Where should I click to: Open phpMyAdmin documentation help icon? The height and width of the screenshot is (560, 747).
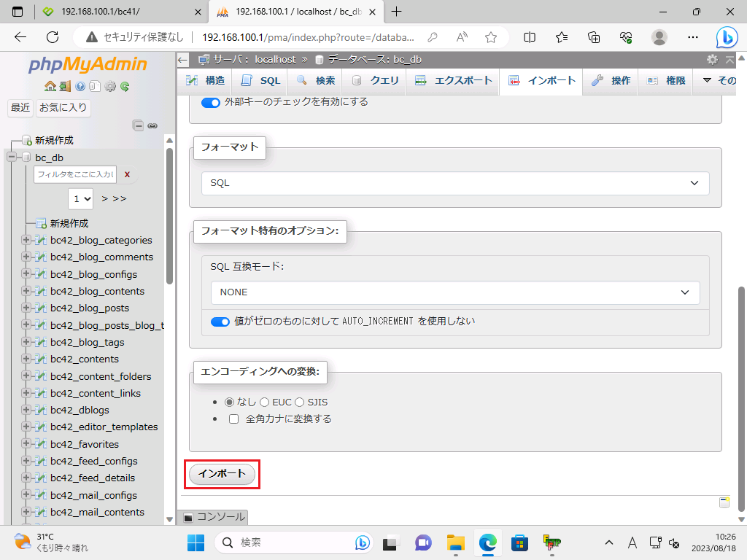point(80,86)
